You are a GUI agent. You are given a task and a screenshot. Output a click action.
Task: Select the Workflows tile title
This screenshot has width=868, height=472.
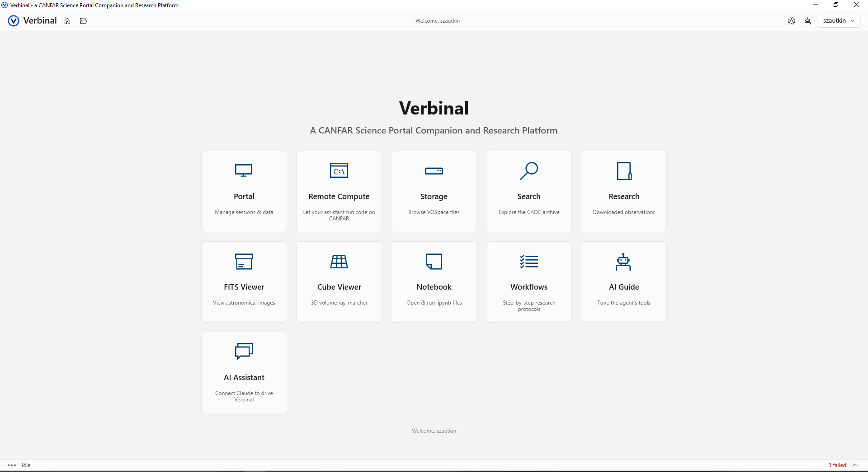click(x=529, y=287)
